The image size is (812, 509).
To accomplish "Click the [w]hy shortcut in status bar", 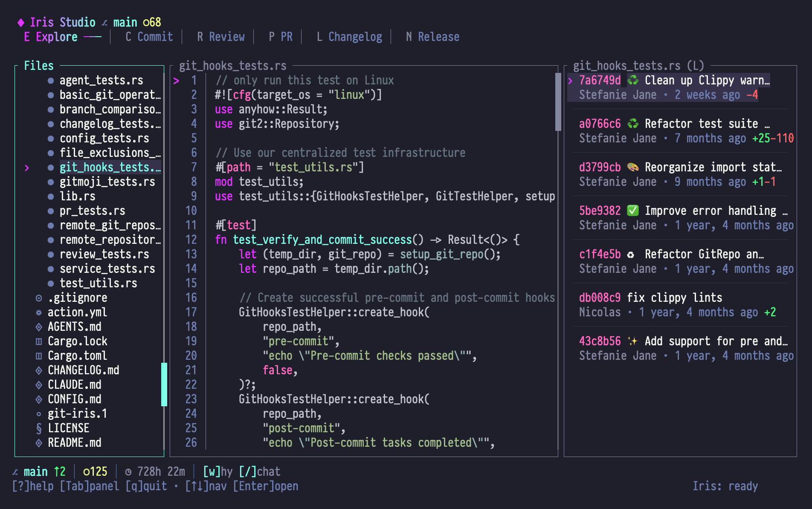I will click(217, 472).
